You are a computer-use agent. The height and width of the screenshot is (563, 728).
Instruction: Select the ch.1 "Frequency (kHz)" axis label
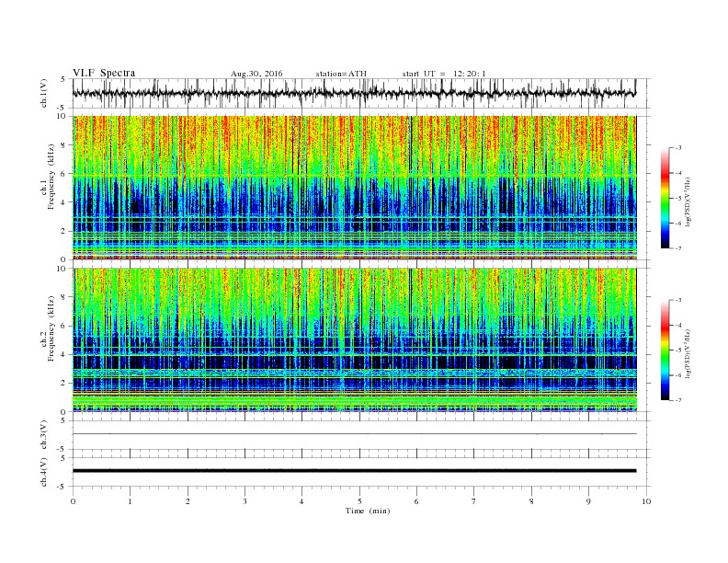click(x=51, y=177)
